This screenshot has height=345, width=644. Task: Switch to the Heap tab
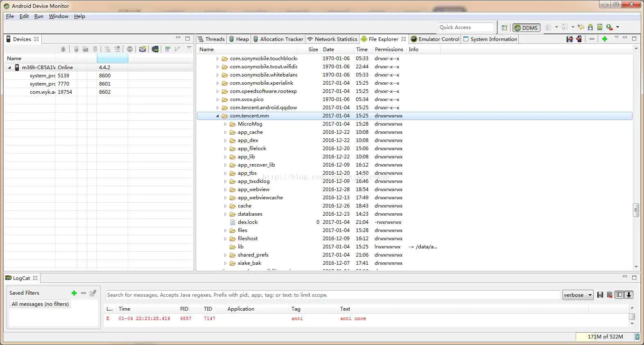239,39
